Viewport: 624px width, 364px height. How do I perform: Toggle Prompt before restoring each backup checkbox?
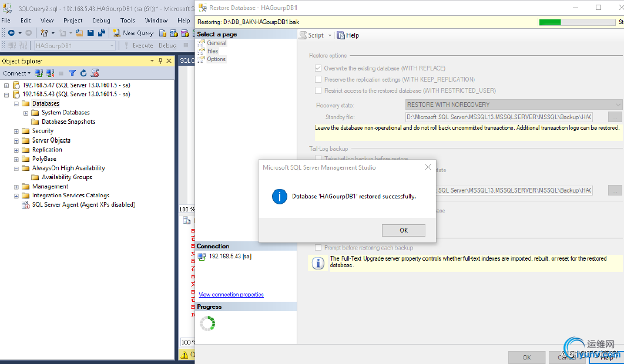(318, 248)
